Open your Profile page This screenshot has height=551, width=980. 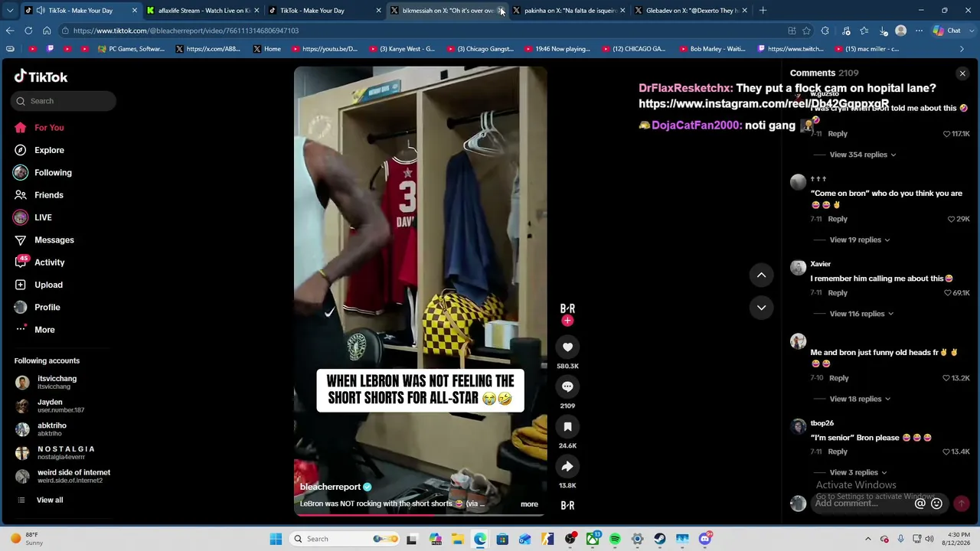47,307
